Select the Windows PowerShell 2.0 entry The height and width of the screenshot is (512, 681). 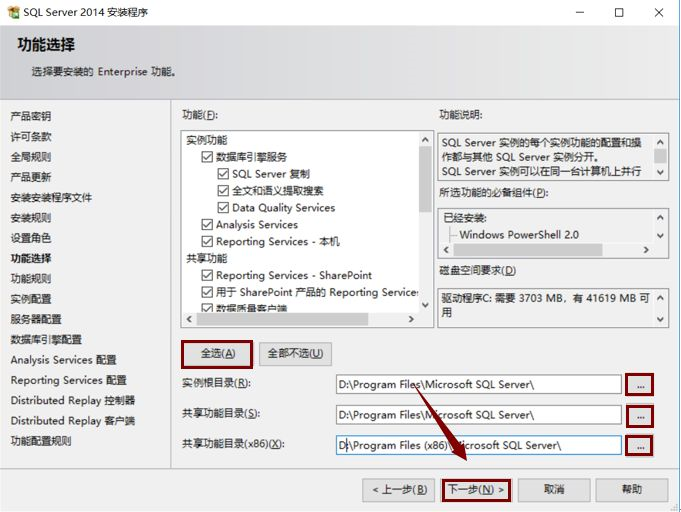point(519,235)
